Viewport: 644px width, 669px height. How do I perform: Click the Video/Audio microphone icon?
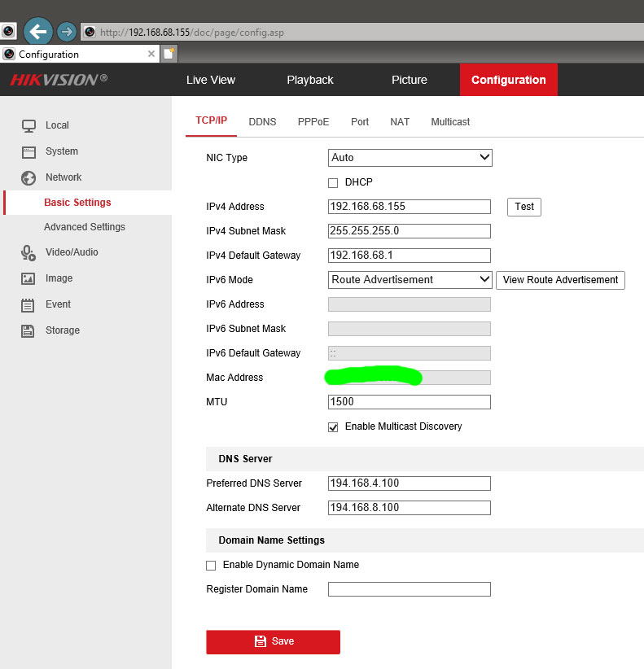28,252
